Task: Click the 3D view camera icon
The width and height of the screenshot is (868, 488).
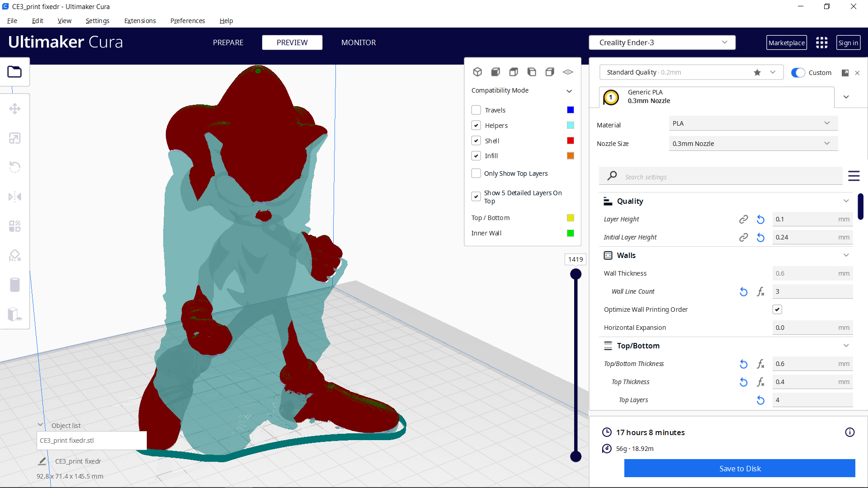Action: 477,72
